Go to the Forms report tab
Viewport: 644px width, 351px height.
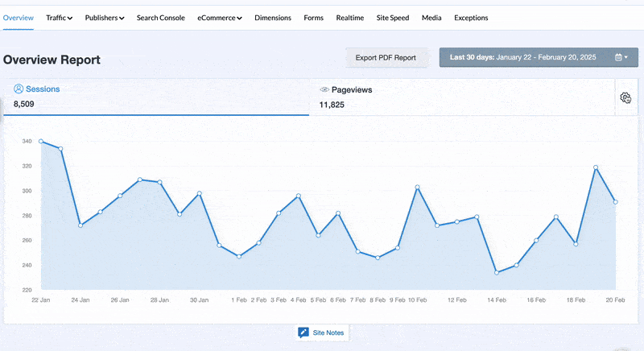313,18
